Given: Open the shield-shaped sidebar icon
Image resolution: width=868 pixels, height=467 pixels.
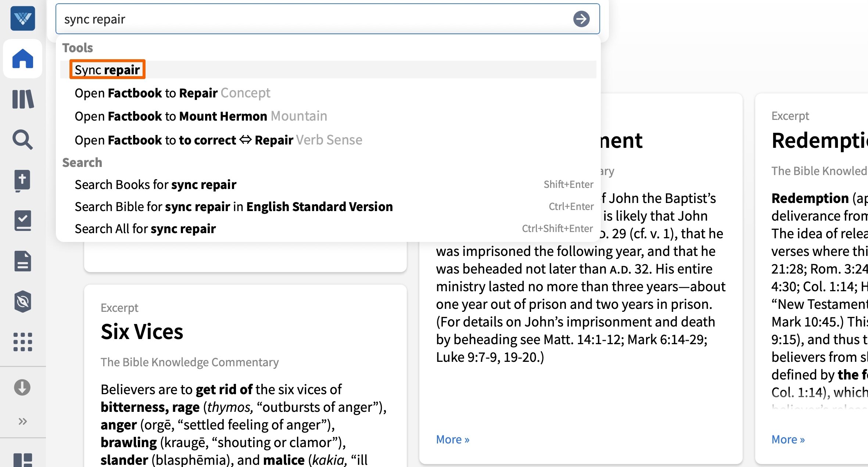Looking at the screenshot, I should [x=23, y=302].
